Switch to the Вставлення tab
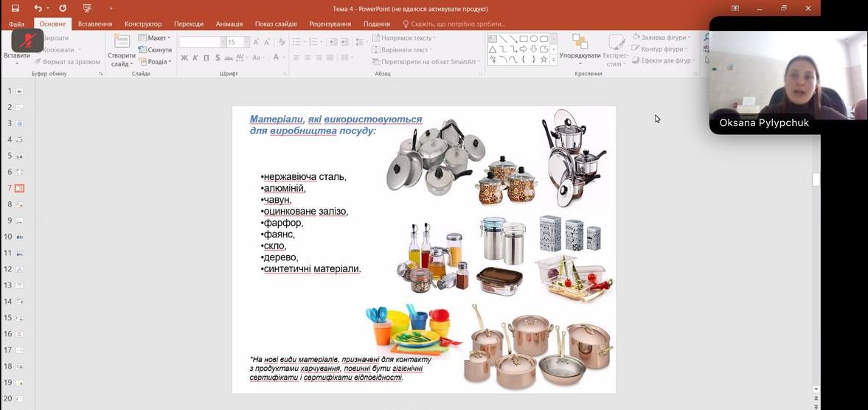This screenshot has height=410, width=868. click(x=95, y=24)
